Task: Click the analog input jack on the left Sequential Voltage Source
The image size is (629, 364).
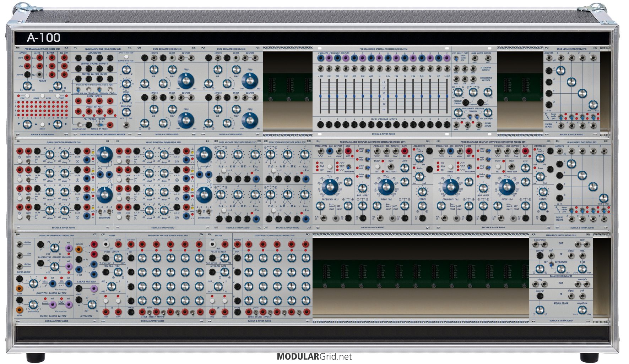Action: tap(131, 312)
